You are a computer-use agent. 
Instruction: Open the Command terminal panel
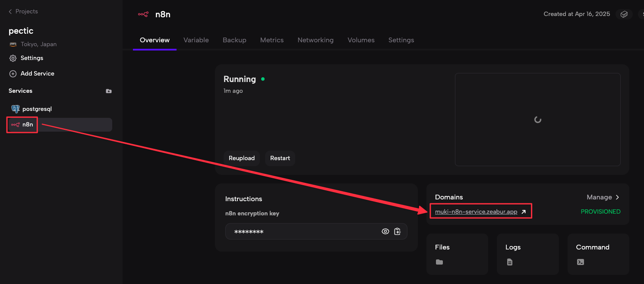click(x=598, y=254)
